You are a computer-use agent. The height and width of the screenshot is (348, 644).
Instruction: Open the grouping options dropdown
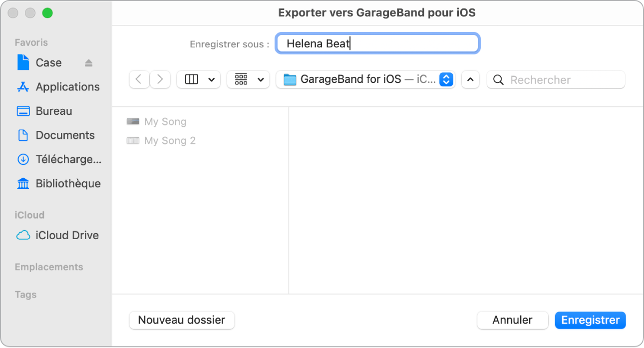coord(248,79)
